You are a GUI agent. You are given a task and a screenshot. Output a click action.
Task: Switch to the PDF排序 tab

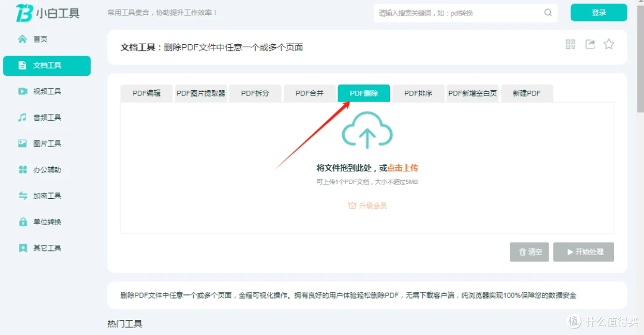tap(418, 93)
